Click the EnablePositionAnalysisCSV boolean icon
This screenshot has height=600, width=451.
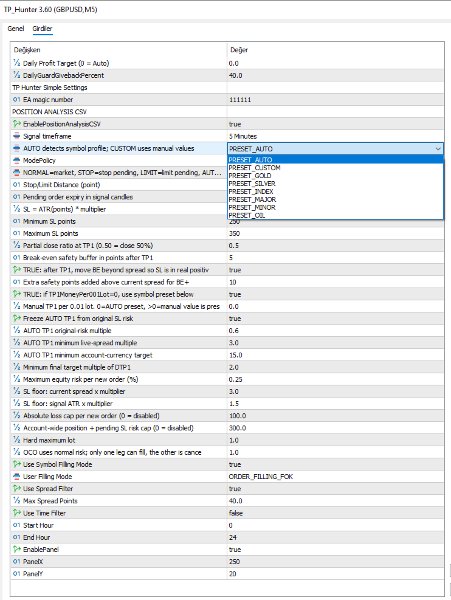click(x=16, y=124)
